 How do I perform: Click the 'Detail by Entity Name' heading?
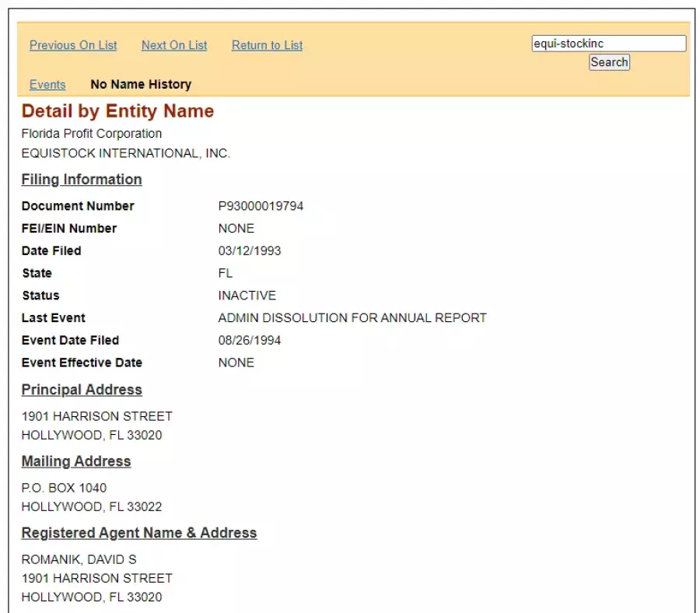[118, 110]
